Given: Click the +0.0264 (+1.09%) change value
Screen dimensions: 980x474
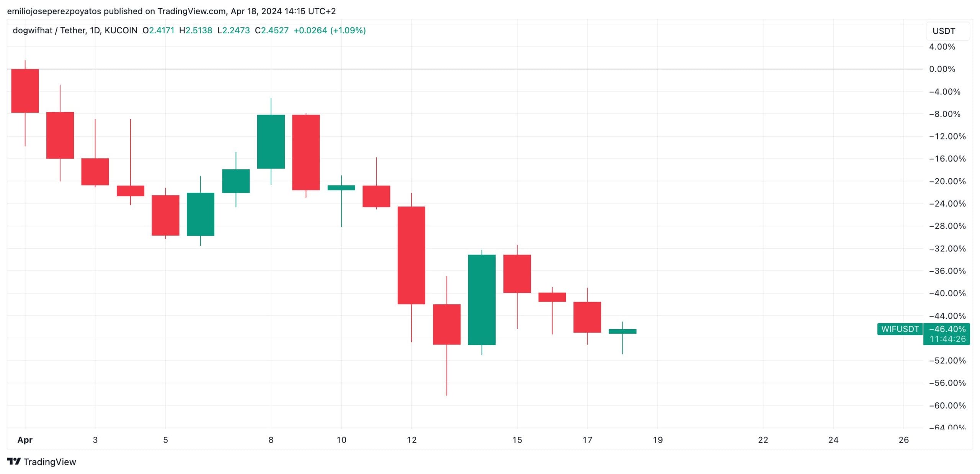Looking at the screenshot, I should point(329,30).
